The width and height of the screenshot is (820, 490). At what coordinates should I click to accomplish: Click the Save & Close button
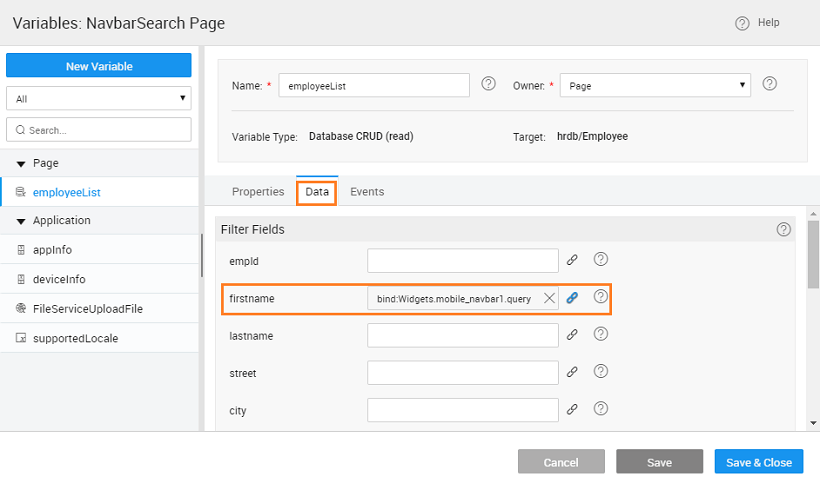coord(758,462)
